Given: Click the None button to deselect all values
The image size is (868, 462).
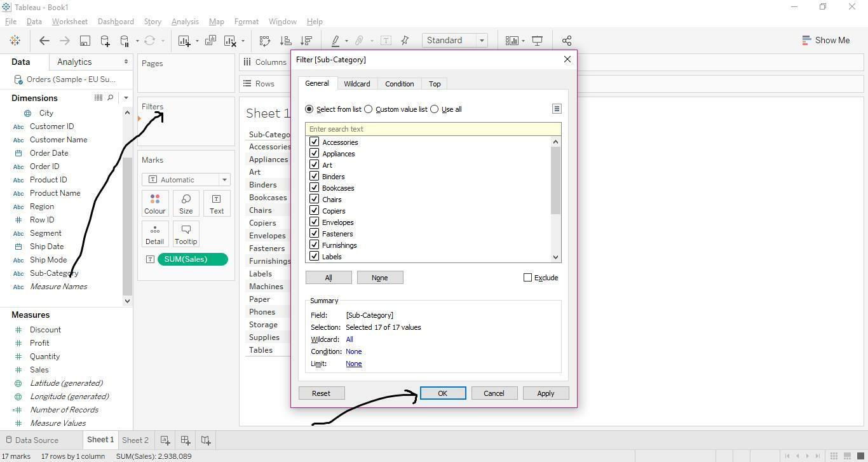Looking at the screenshot, I should click(379, 277).
